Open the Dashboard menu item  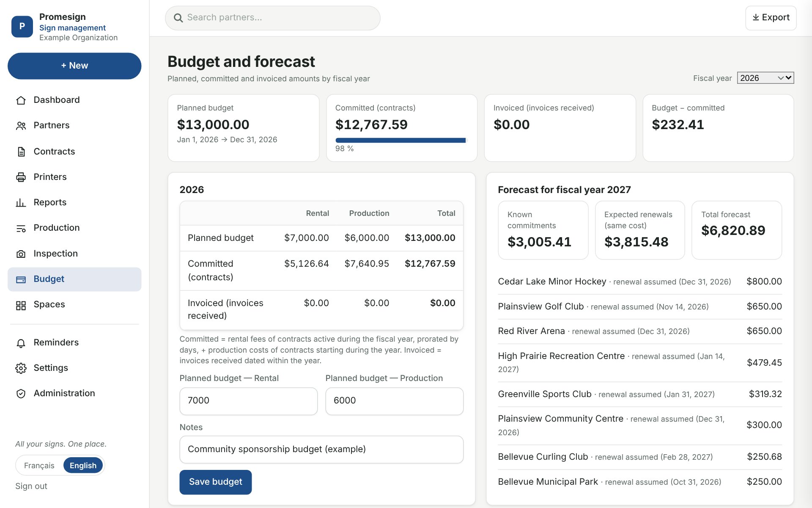(x=74, y=100)
